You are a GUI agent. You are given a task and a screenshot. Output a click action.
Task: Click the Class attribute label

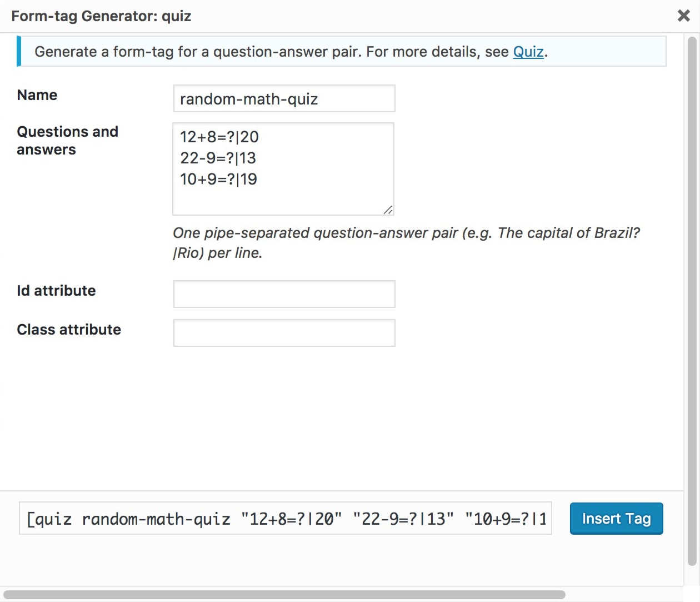(x=68, y=329)
